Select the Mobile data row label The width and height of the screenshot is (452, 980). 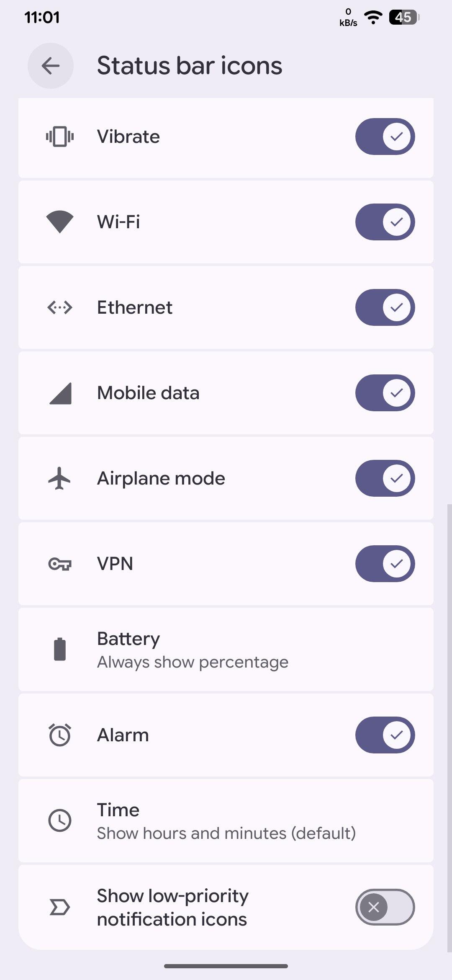pyautogui.click(x=148, y=393)
